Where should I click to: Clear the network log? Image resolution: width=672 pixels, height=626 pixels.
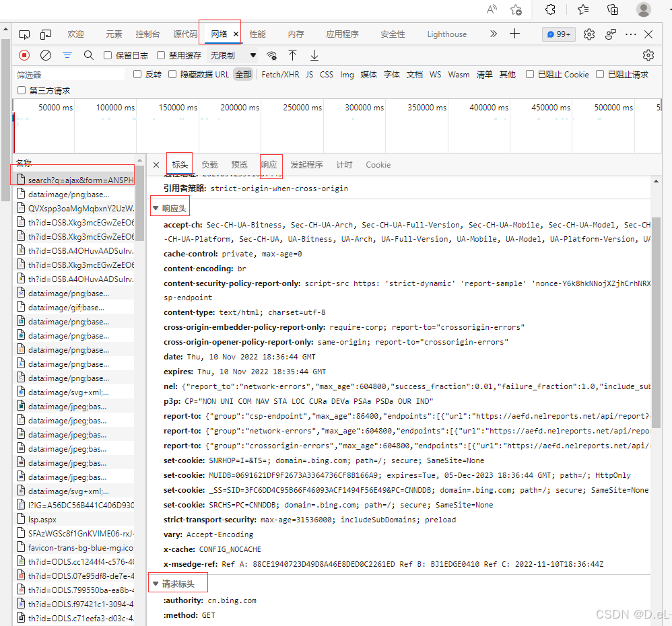46,55
